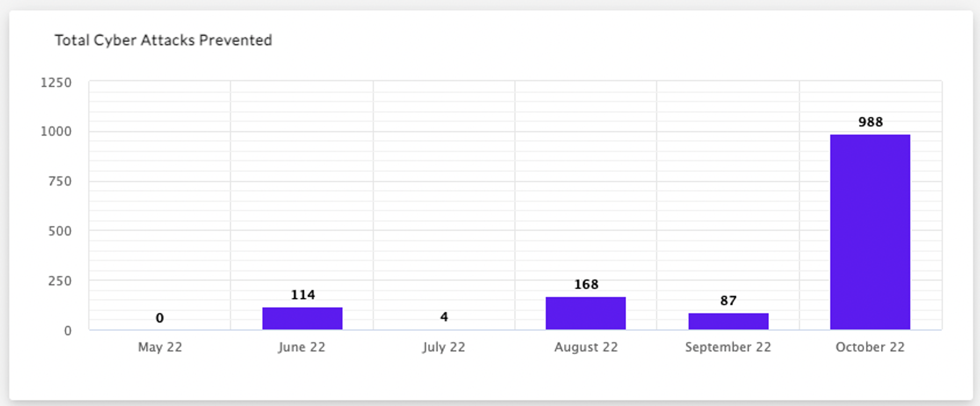Image resolution: width=980 pixels, height=406 pixels.
Task: Click the June 22 axis label
Action: (x=302, y=347)
